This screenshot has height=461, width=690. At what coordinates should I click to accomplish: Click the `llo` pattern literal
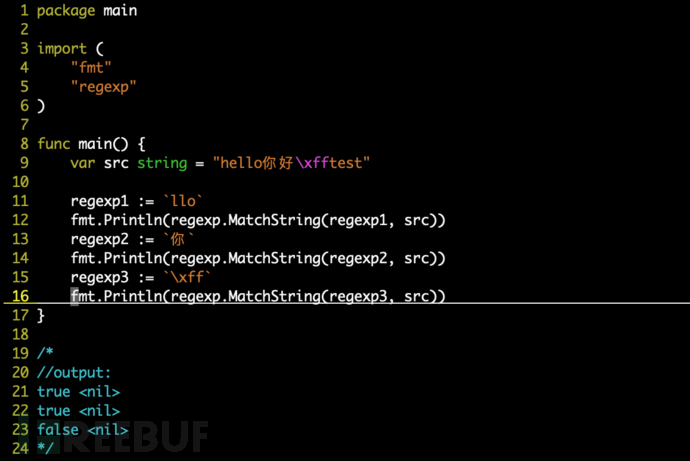[x=183, y=201]
